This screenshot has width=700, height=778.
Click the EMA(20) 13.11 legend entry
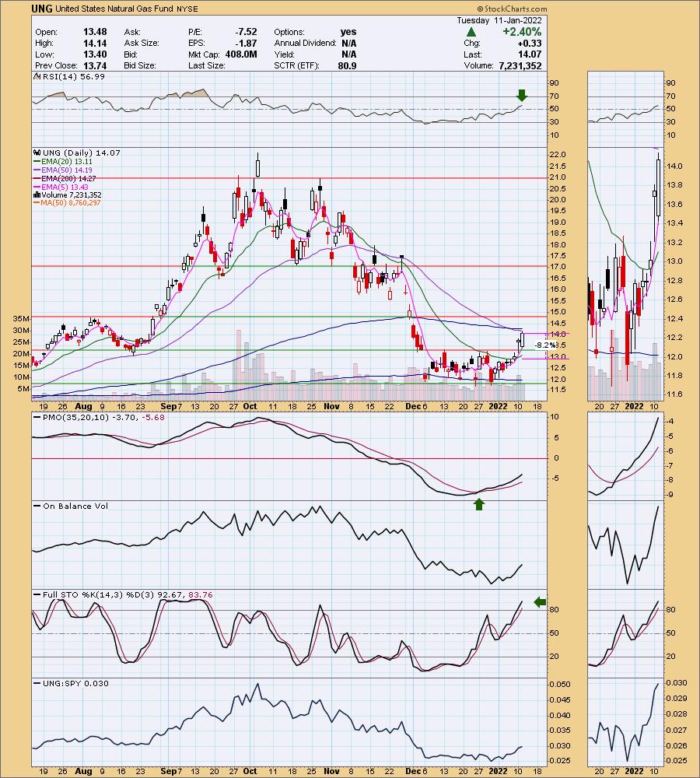(x=63, y=162)
